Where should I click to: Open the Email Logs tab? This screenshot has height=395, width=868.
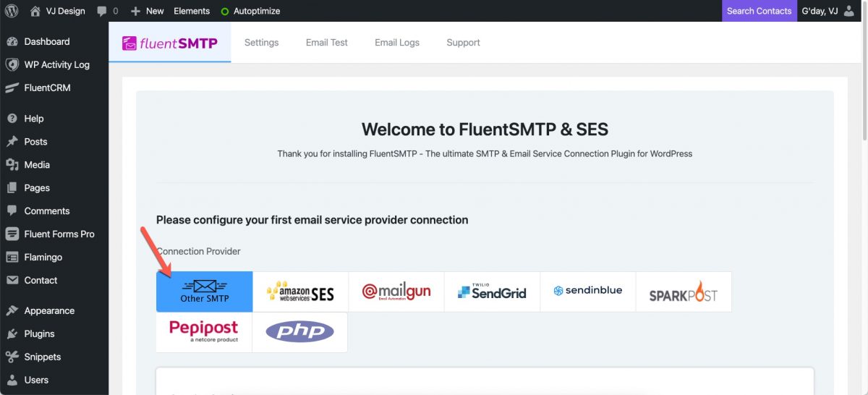396,43
